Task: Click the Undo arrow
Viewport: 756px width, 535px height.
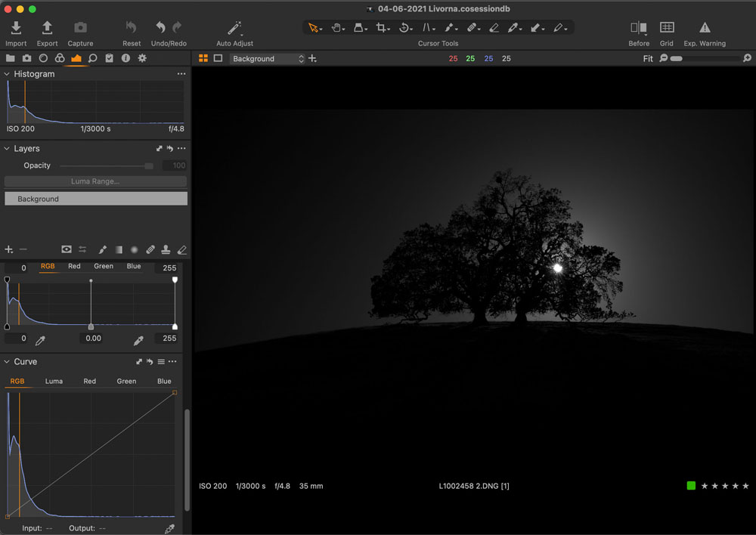Action: pos(160,27)
